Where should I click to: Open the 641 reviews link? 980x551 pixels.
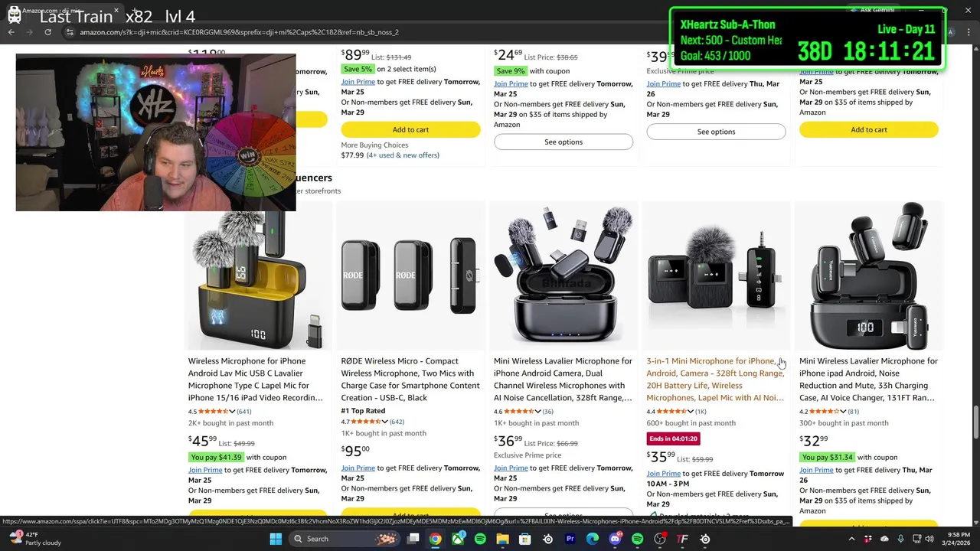(x=243, y=412)
